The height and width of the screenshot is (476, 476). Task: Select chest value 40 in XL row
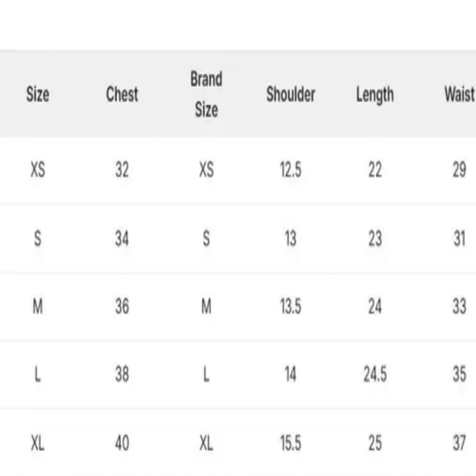(x=122, y=442)
